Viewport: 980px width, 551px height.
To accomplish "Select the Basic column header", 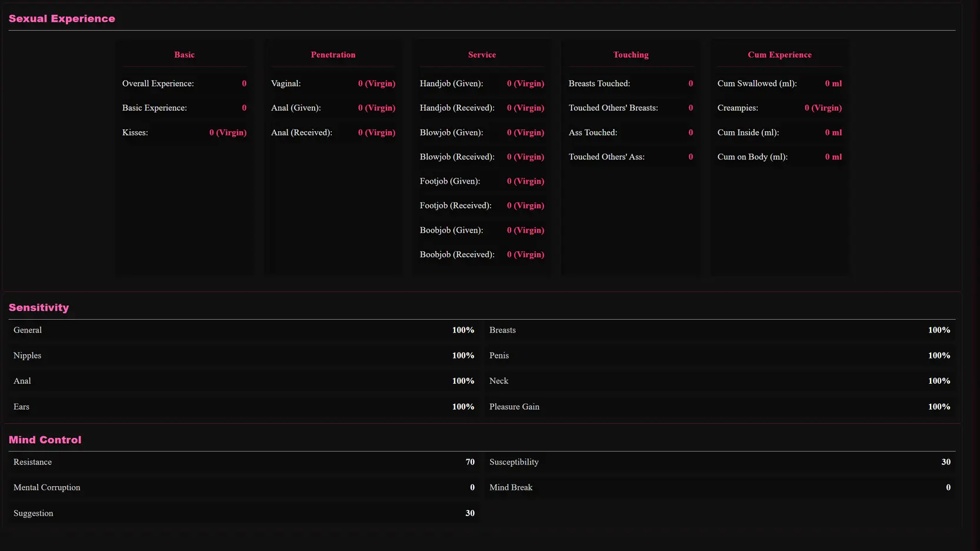I will tap(184, 55).
